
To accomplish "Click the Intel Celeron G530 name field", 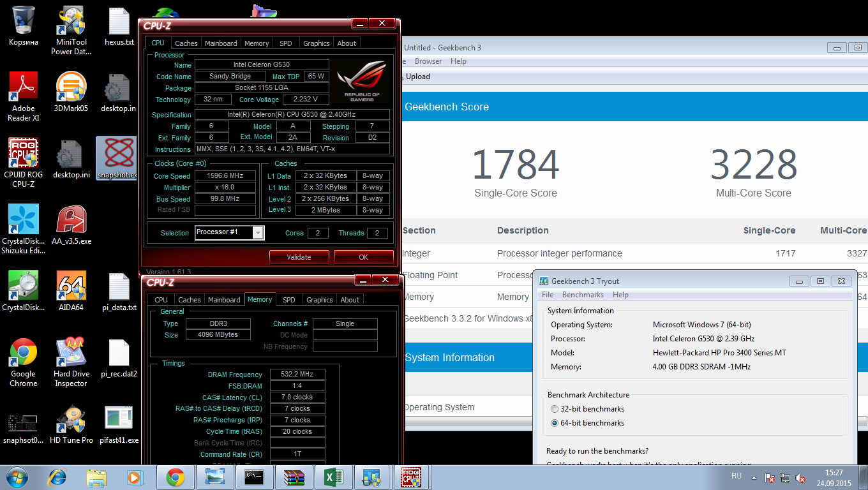I will [x=262, y=65].
